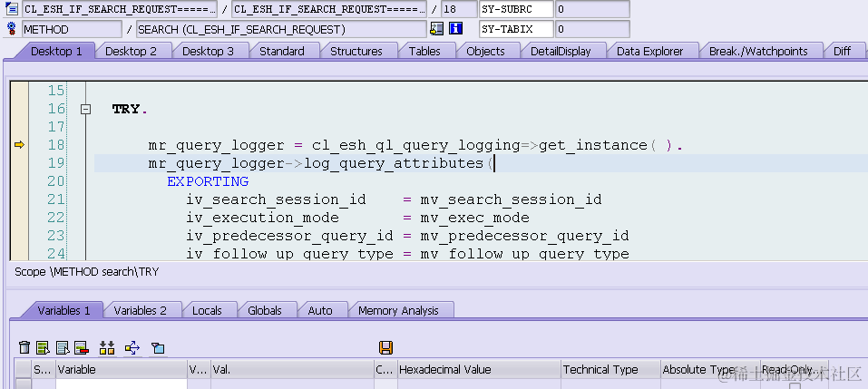Switch to the Desktop 1 tab
868x389 pixels.
pos(56,51)
